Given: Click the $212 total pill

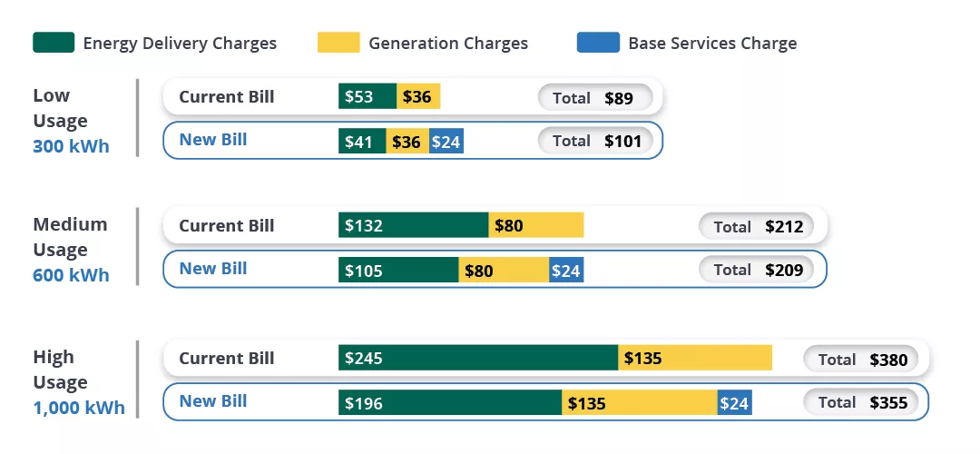Looking at the screenshot, I should pyautogui.click(x=756, y=226).
